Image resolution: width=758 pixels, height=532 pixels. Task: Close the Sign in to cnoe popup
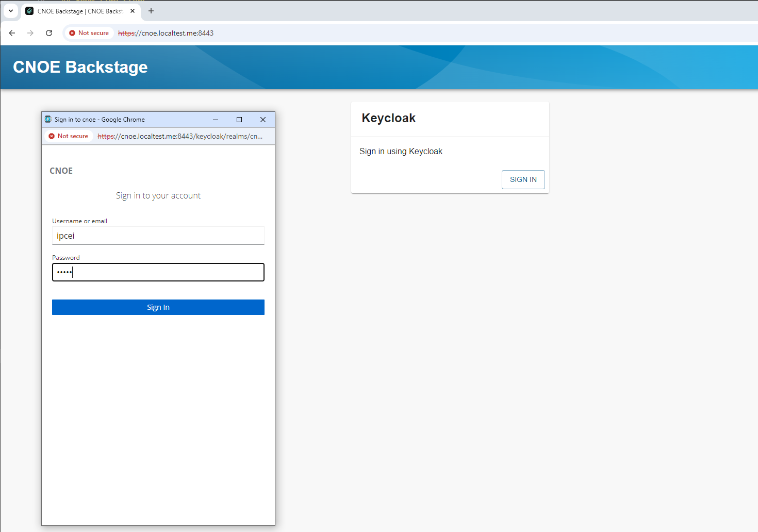pyautogui.click(x=263, y=120)
